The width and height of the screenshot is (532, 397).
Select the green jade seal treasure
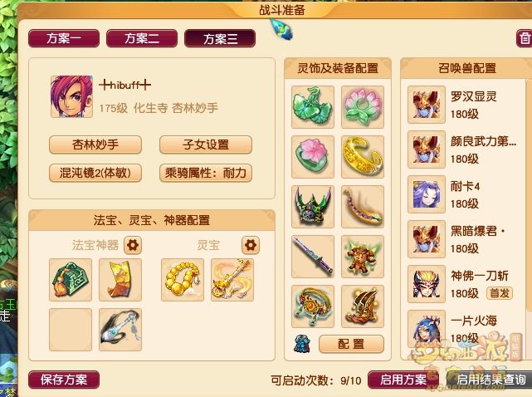(71, 280)
